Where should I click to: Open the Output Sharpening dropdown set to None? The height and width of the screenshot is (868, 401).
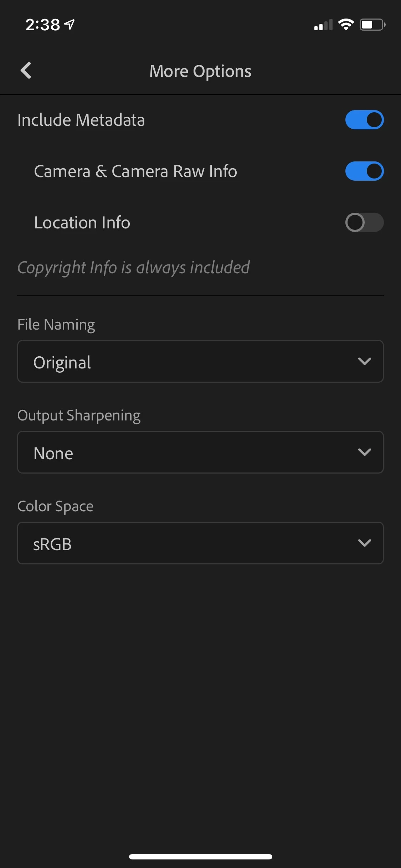200,452
